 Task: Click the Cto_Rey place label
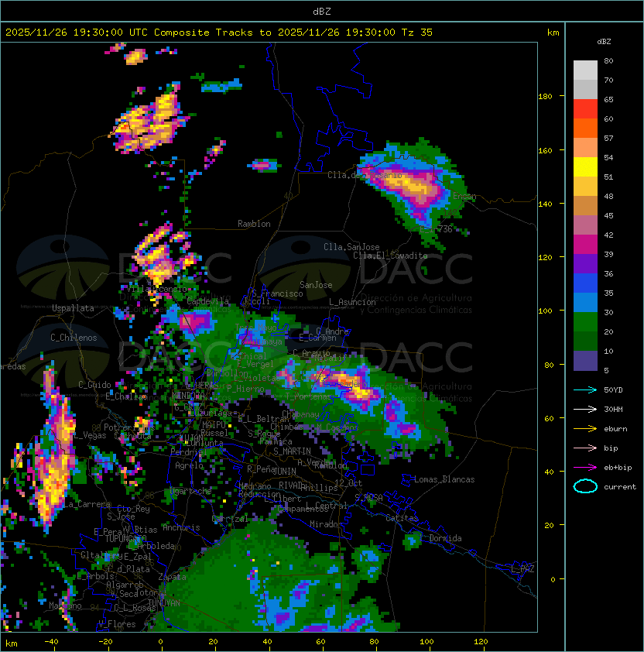click(133, 509)
